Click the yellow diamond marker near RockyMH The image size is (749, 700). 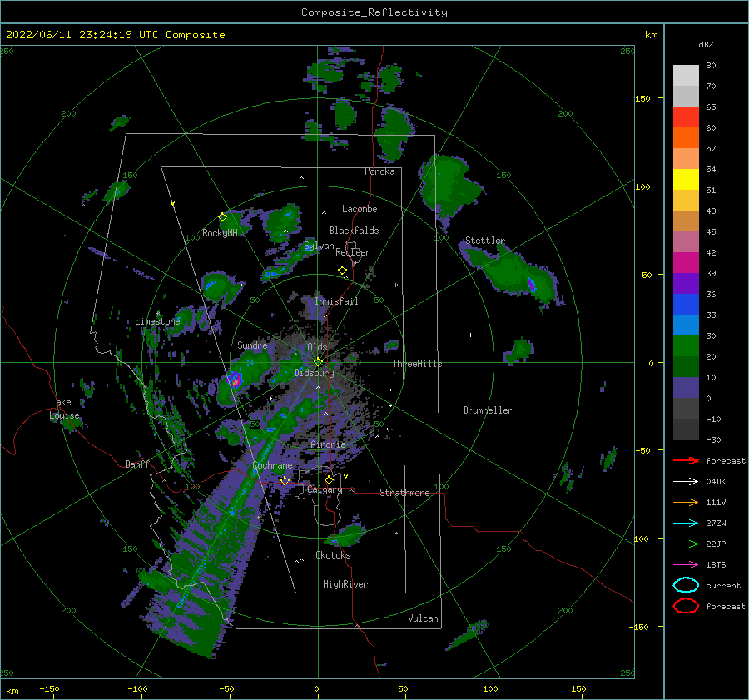tap(222, 217)
